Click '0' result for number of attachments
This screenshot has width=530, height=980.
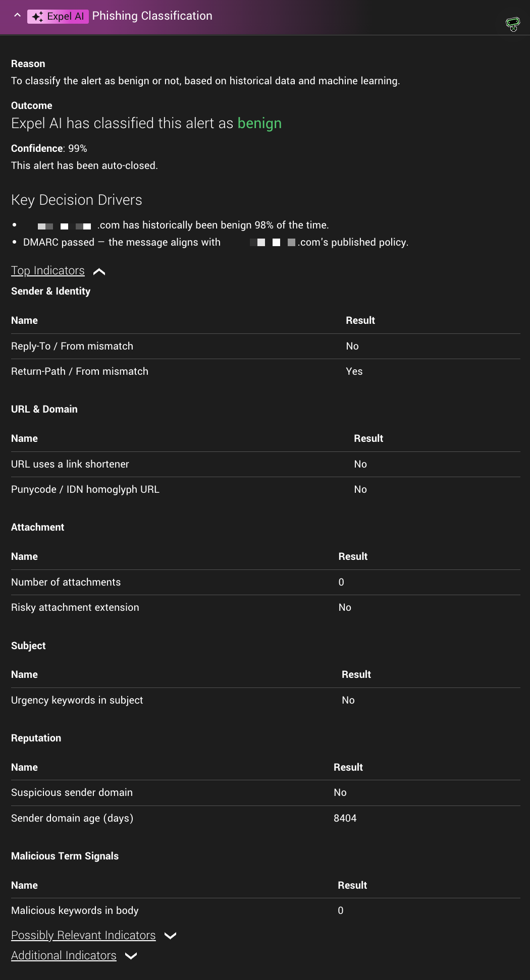(x=341, y=582)
